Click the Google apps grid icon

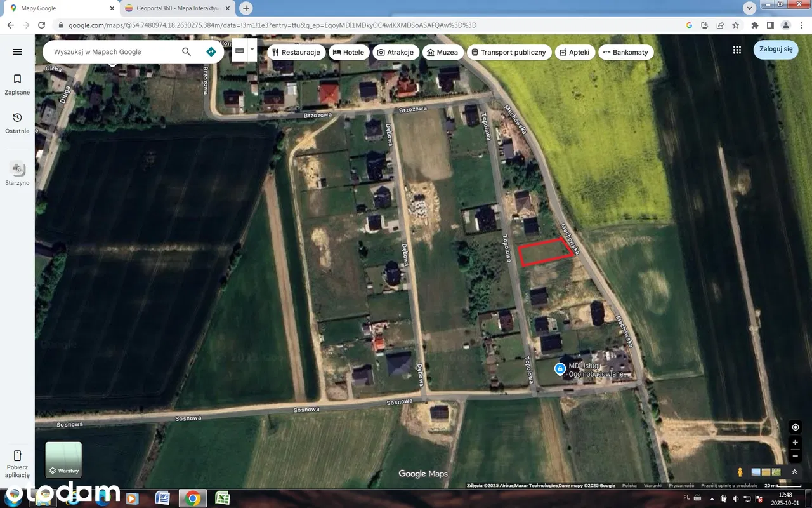click(737, 50)
